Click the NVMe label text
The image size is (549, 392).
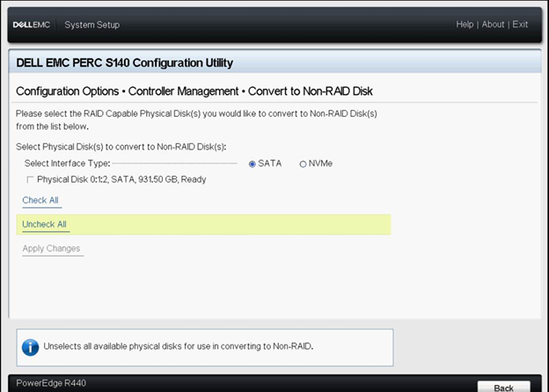(320, 163)
